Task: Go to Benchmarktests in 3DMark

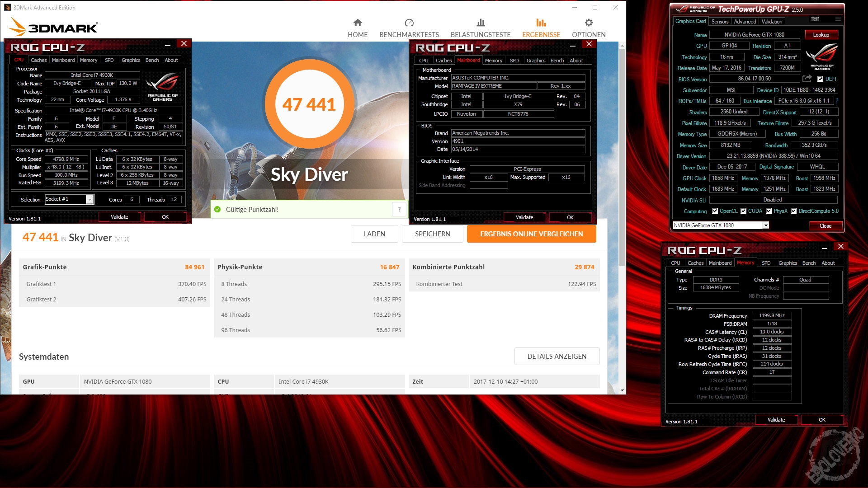Action: [409, 28]
